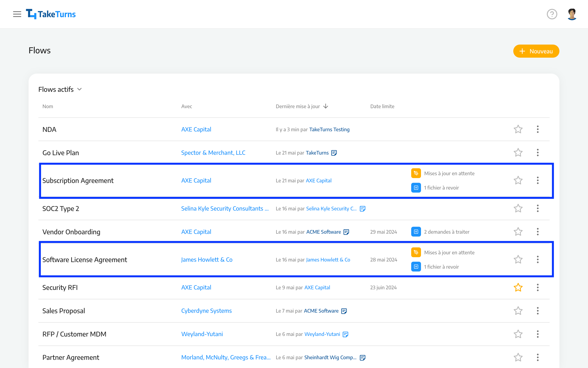Image resolution: width=588 pixels, height=368 pixels.
Task: Open the Security RFI flow
Action: [x=60, y=287]
